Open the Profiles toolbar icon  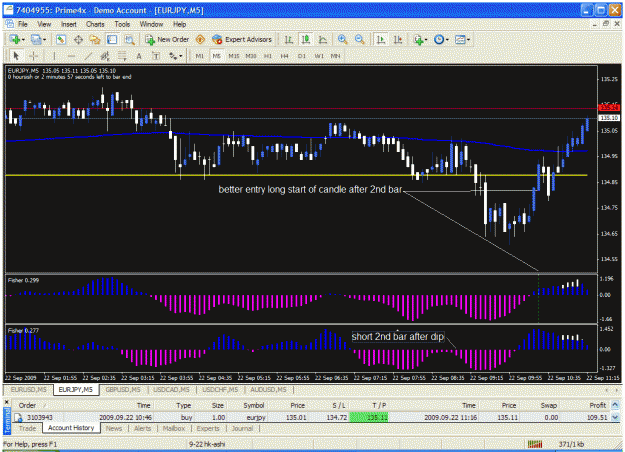(36, 39)
